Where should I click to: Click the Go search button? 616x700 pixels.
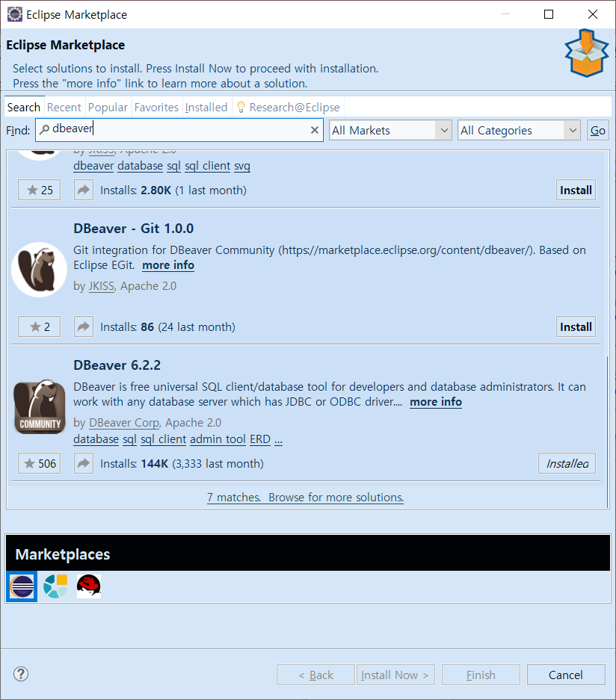pos(598,130)
